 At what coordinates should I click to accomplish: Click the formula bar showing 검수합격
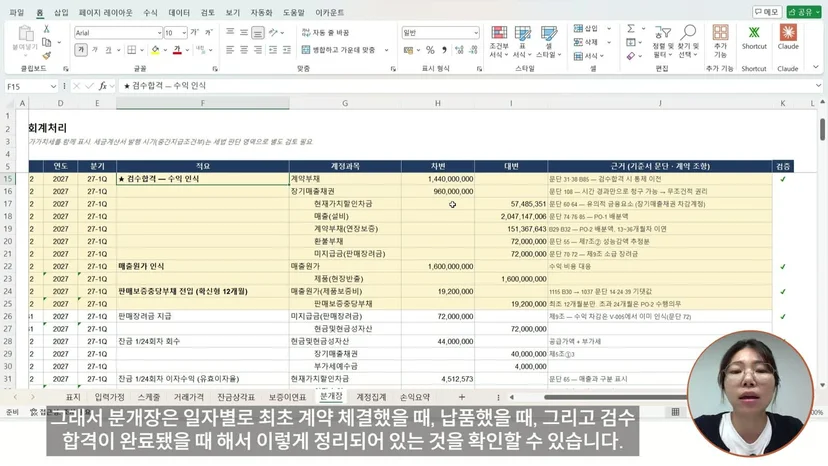pos(470,86)
